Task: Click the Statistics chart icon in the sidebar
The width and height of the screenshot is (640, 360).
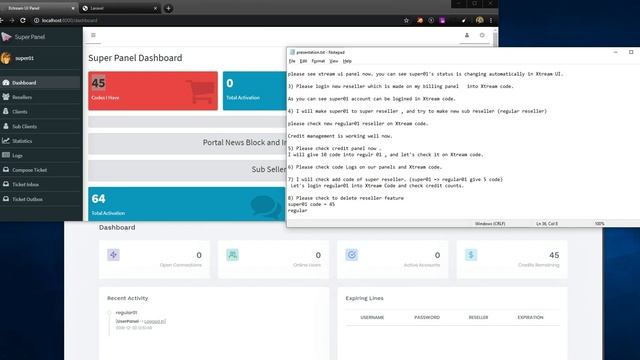Action: 6,140
